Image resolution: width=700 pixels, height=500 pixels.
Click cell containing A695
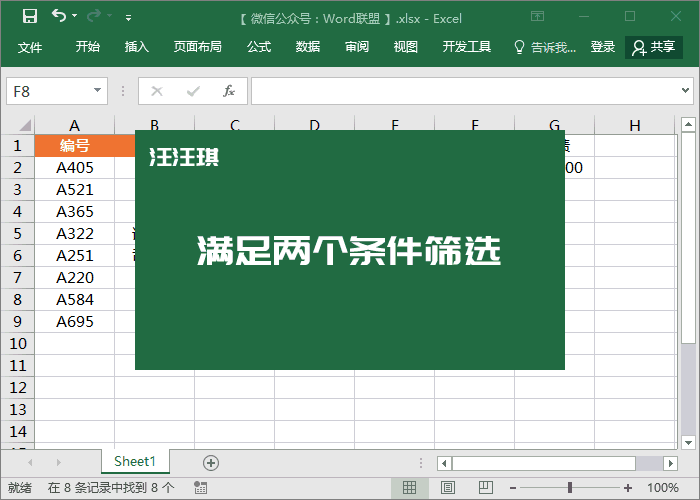75,322
